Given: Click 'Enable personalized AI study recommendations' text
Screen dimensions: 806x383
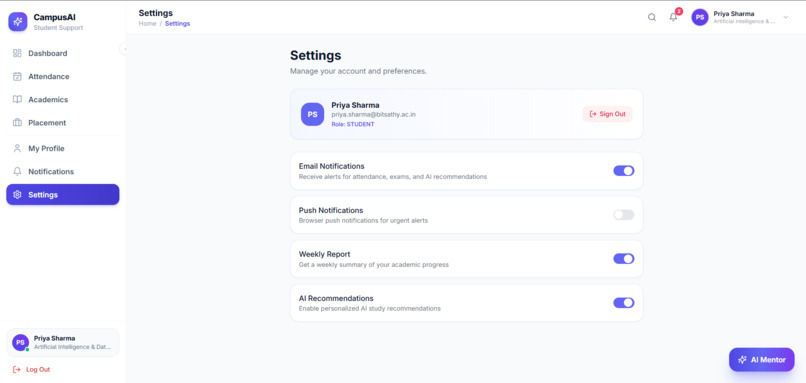Looking at the screenshot, I should [370, 309].
